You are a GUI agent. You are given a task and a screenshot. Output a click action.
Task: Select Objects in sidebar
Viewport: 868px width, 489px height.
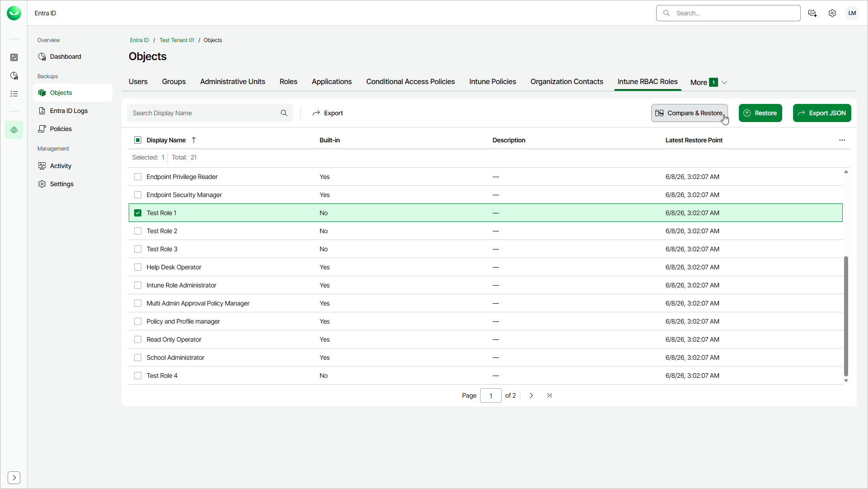pyautogui.click(x=73, y=93)
